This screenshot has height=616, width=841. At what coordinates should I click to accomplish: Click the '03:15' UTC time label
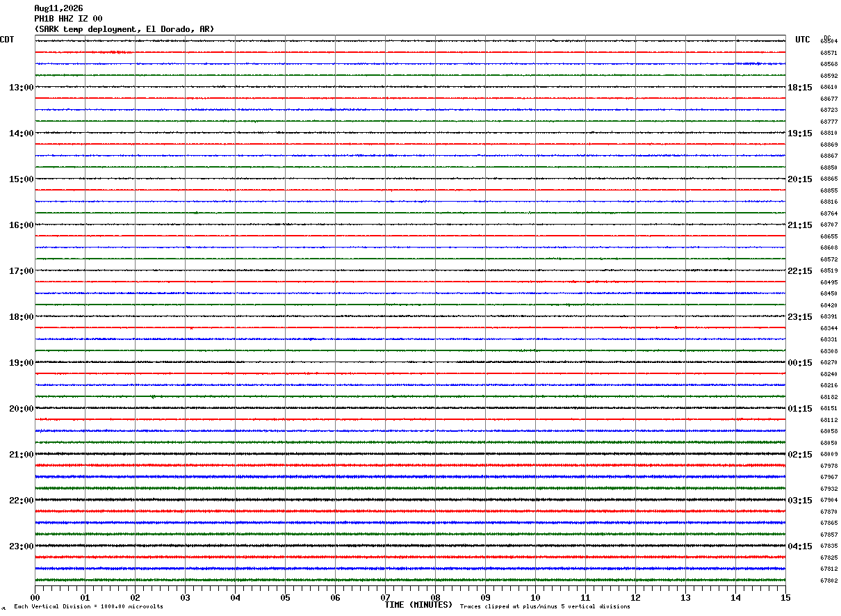pos(800,501)
